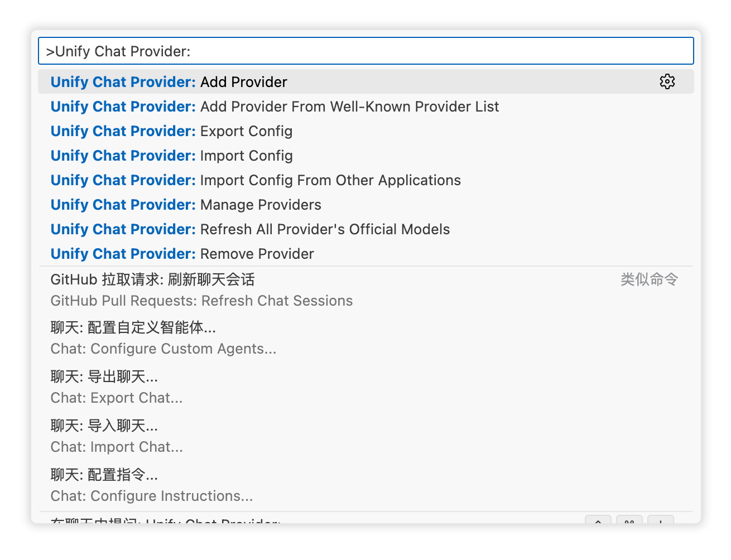Choose the Export Config command

pos(366,131)
